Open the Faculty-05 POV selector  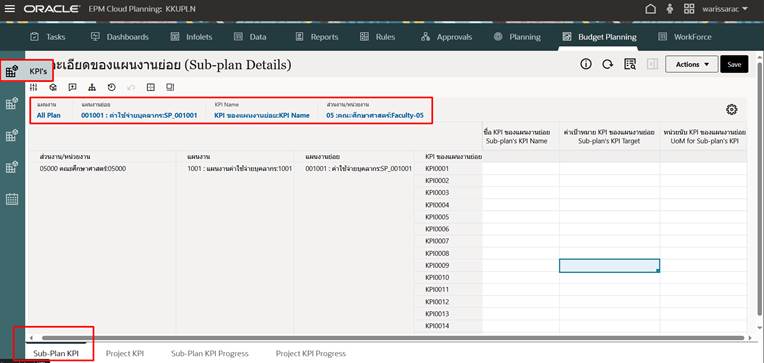click(375, 115)
